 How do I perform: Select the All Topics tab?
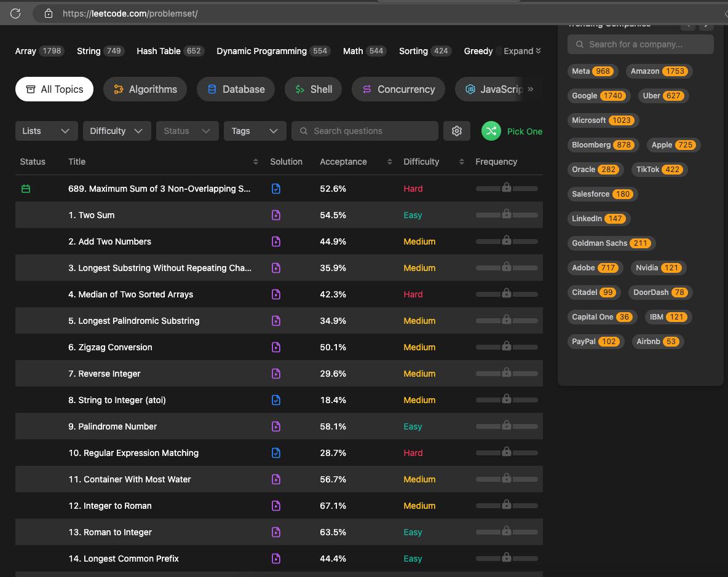[54, 89]
